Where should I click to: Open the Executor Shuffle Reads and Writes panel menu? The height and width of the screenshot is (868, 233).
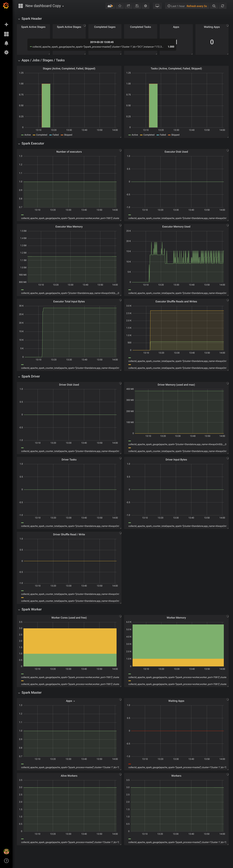(x=176, y=302)
